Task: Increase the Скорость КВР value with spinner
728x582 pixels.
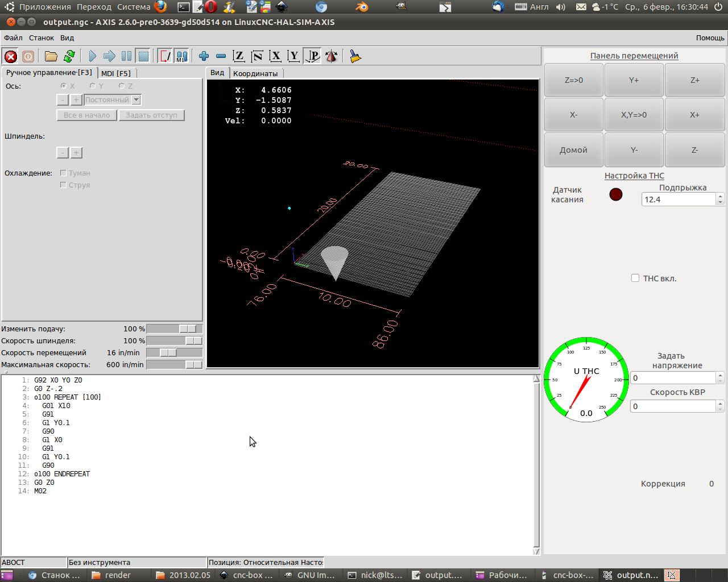Action: (720, 404)
